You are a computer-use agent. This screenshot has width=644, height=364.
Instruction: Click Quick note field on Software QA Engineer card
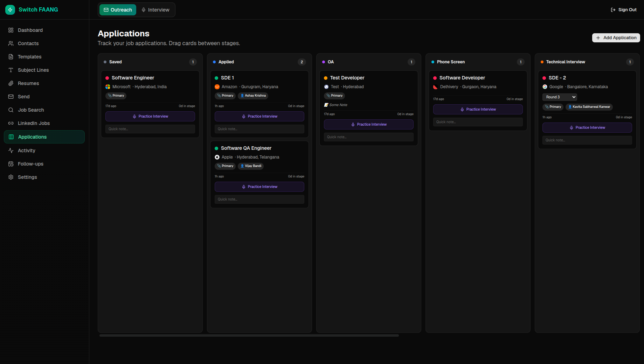259,199
